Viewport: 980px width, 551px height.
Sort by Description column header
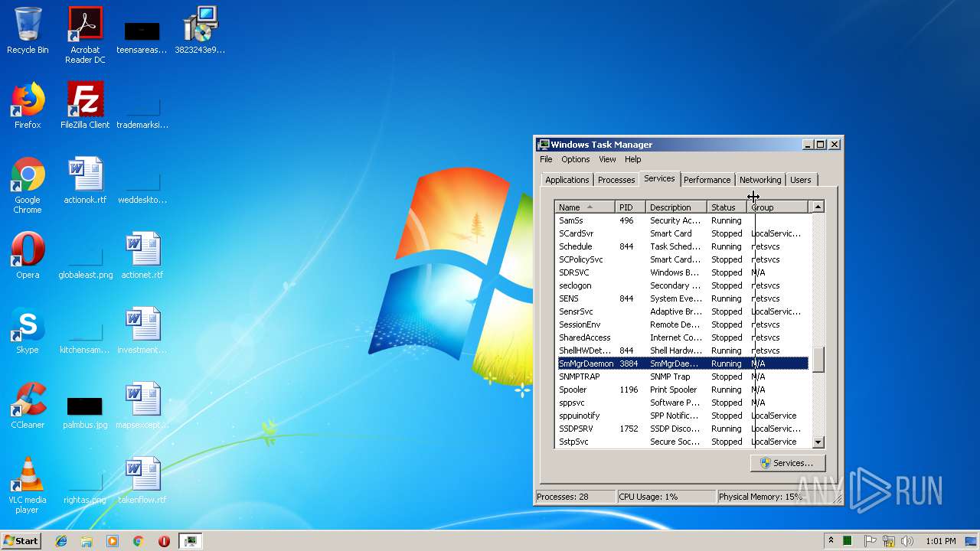click(677, 207)
